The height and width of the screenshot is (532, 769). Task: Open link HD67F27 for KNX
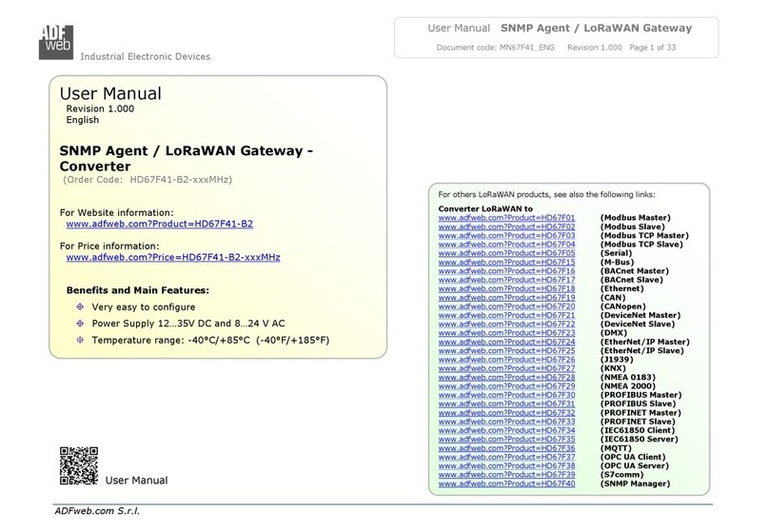(x=506, y=368)
